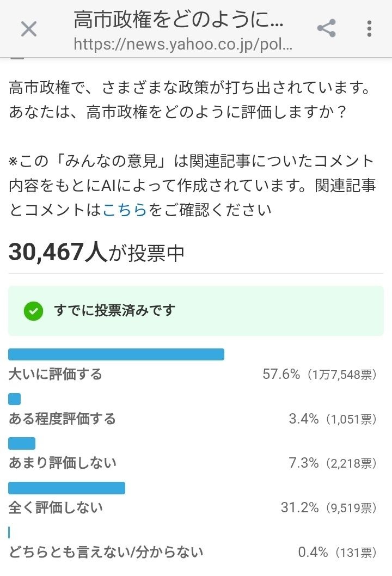
Task: Click the news.yahoo.co.jp URL text
Action: [183, 44]
